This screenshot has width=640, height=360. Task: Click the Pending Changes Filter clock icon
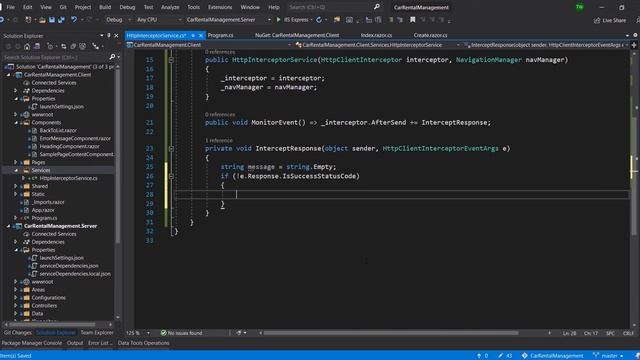tap(50, 47)
